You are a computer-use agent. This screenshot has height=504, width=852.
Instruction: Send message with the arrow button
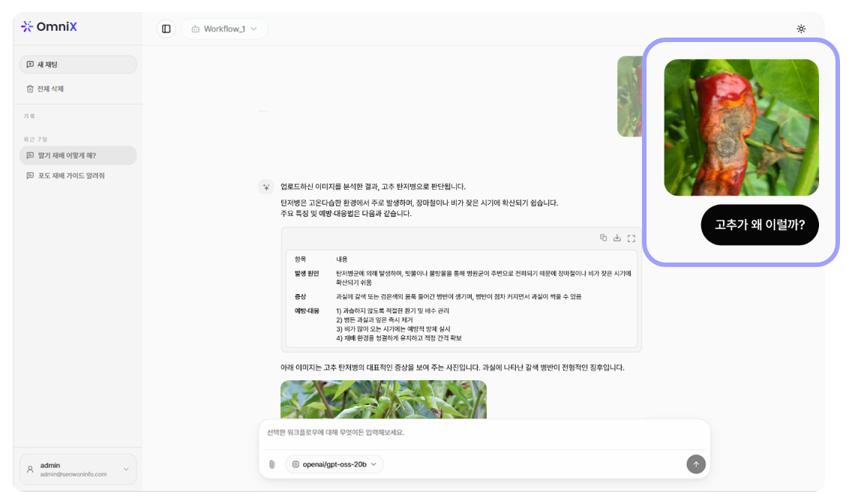(x=696, y=464)
